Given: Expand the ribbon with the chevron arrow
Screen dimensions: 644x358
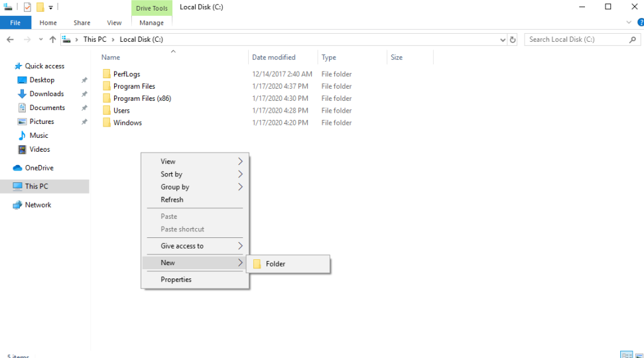Looking at the screenshot, I should 629,23.
